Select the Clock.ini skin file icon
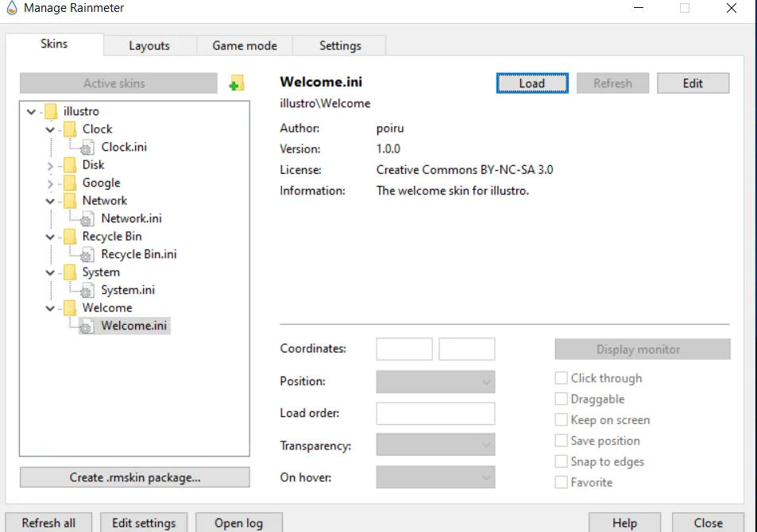Screen dimensions: 757x532 click(x=87, y=147)
